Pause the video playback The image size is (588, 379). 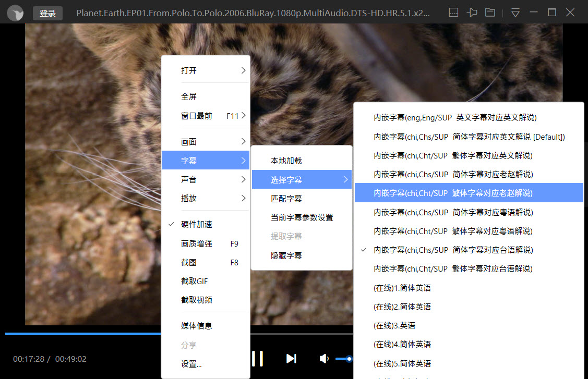pos(257,359)
